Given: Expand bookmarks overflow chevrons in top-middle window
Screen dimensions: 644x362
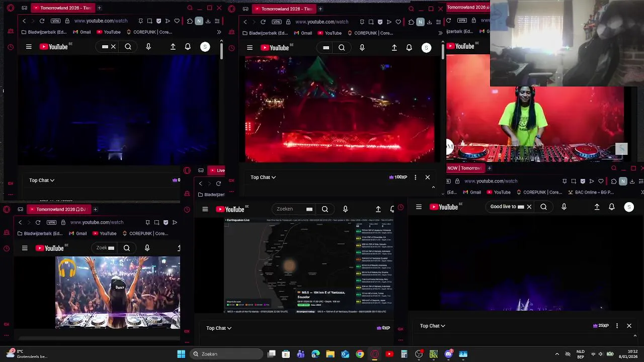Looking at the screenshot, I should 440,33.
